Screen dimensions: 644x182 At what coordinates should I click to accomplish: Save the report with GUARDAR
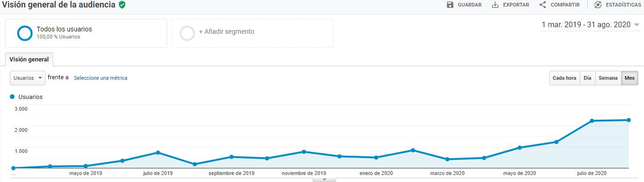click(x=464, y=5)
